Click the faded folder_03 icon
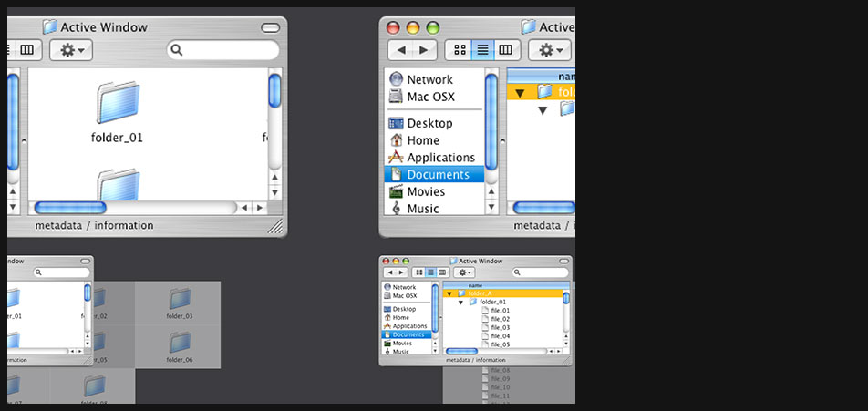The height and width of the screenshot is (411, 868). coord(180,299)
